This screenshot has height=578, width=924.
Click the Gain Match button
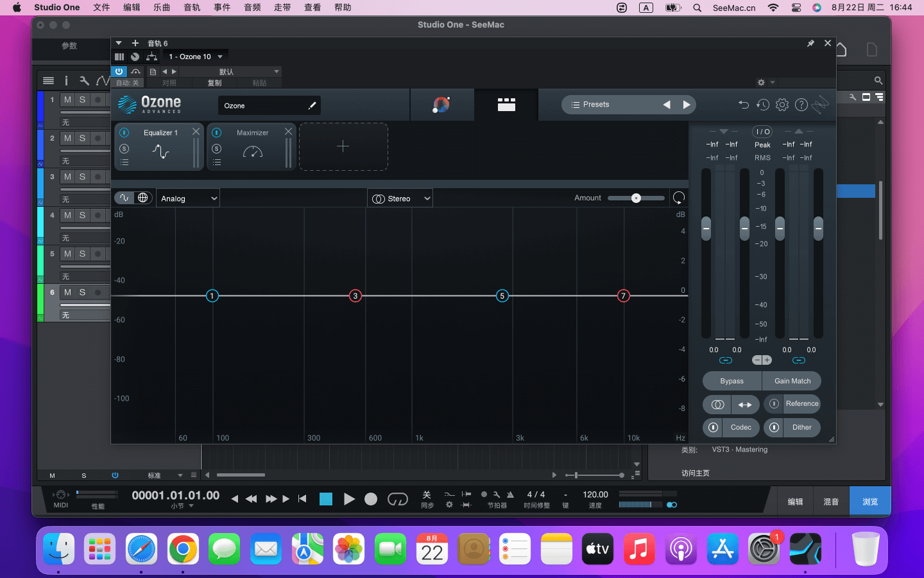[792, 381]
